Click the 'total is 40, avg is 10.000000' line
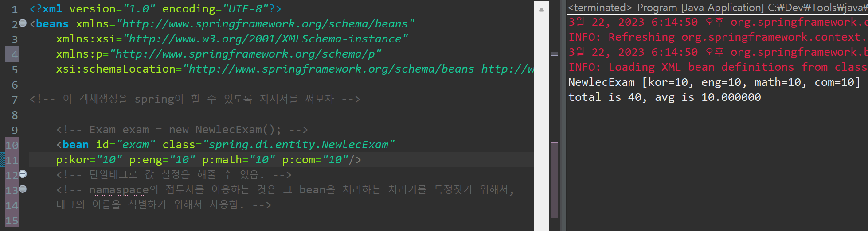868x231 pixels. click(x=665, y=97)
